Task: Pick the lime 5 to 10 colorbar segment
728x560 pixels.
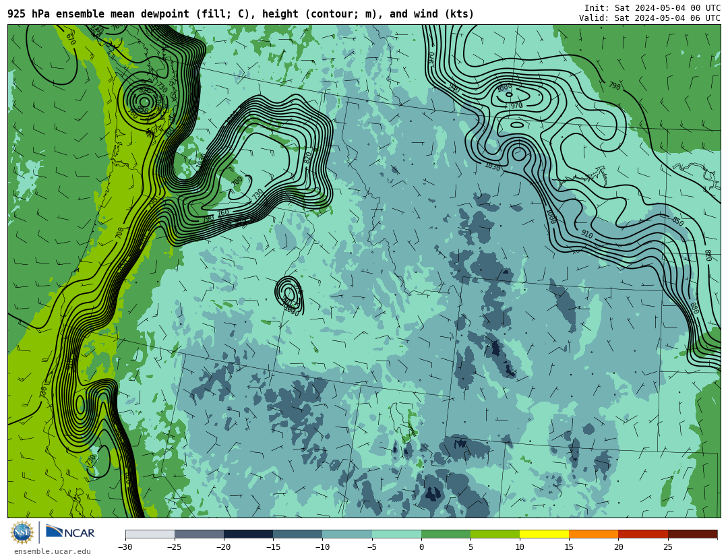Action: (x=495, y=534)
